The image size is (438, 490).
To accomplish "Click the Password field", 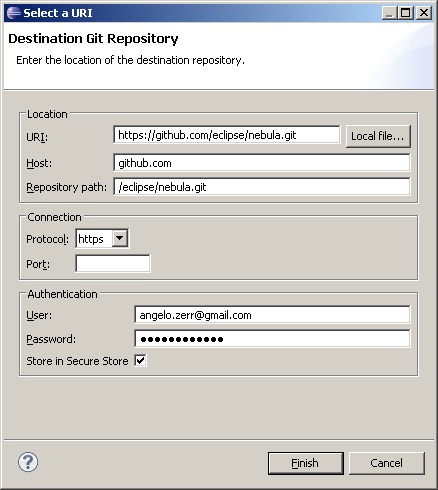I will 272,339.
